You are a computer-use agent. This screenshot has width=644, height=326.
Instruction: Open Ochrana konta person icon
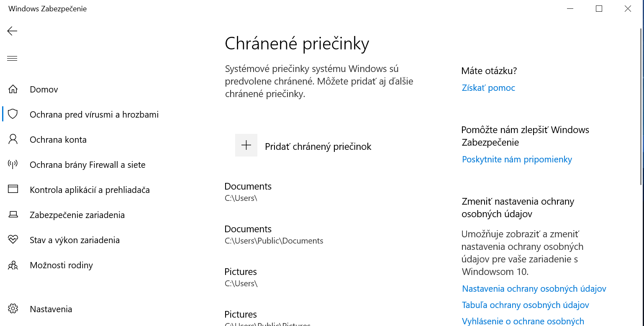click(13, 139)
